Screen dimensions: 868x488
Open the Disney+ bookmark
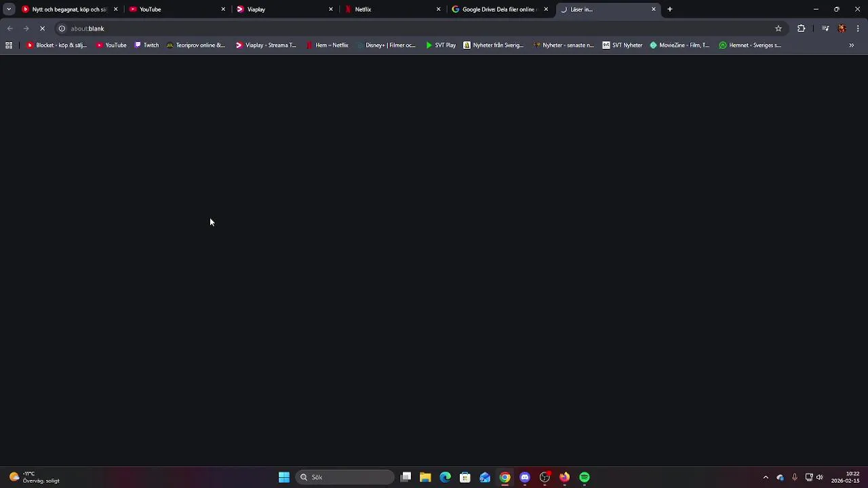pos(386,45)
